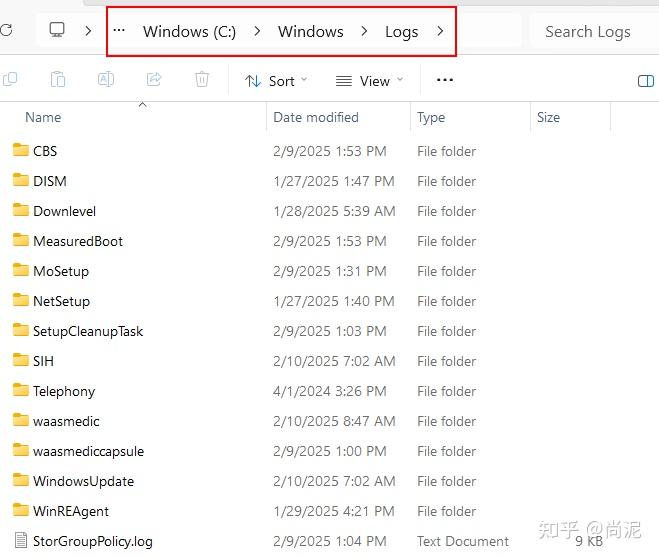The image size is (659, 558).
Task: Click the date 2/9/2025 1:31 PM
Action: [x=330, y=271]
